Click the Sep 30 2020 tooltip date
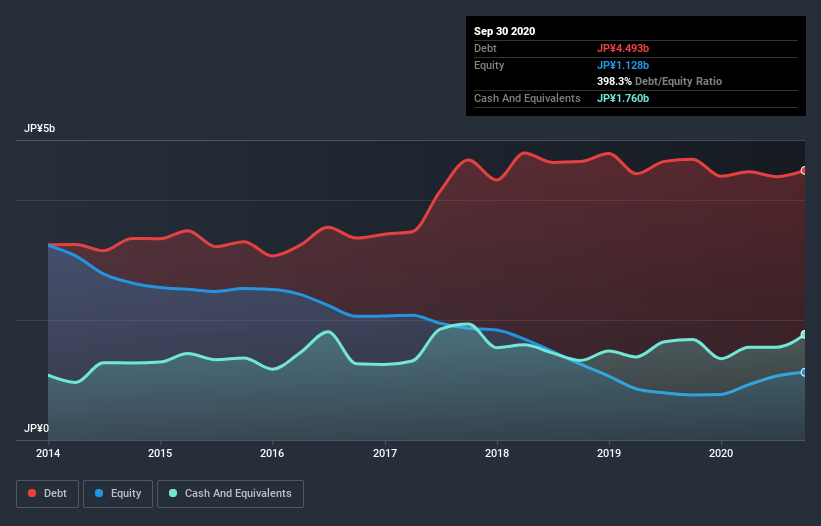The image size is (821, 526). coord(505,31)
